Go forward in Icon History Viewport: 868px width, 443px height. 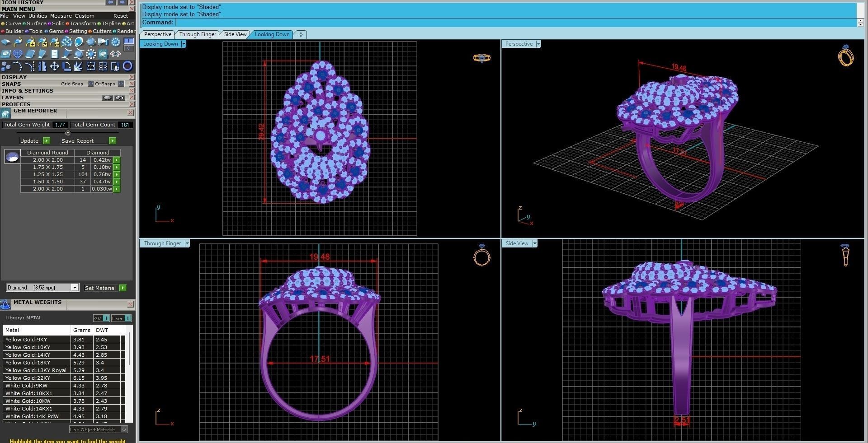122,2
